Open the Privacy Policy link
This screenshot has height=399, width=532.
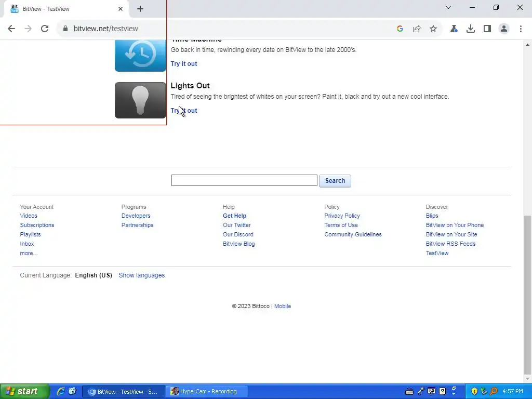pyautogui.click(x=342, y=216)
